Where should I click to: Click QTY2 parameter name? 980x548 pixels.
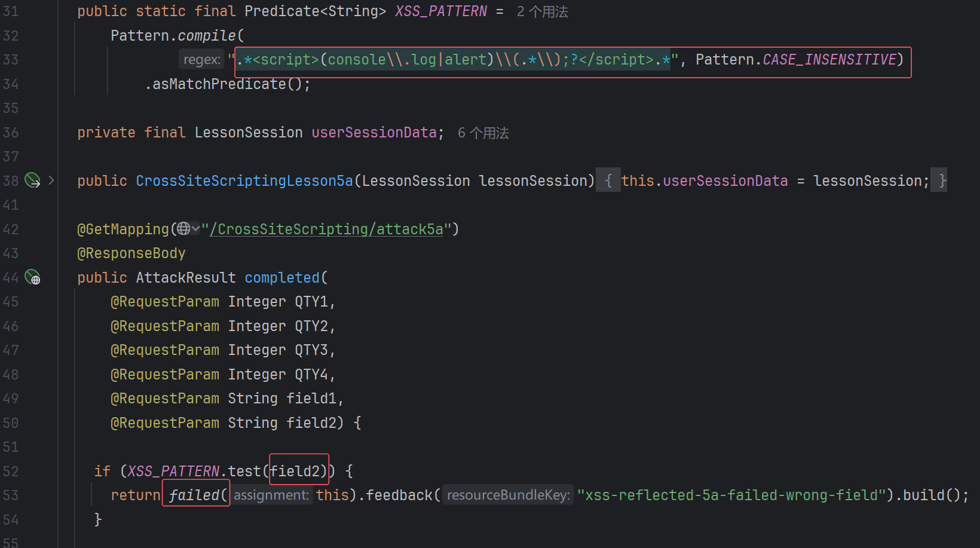311,326
